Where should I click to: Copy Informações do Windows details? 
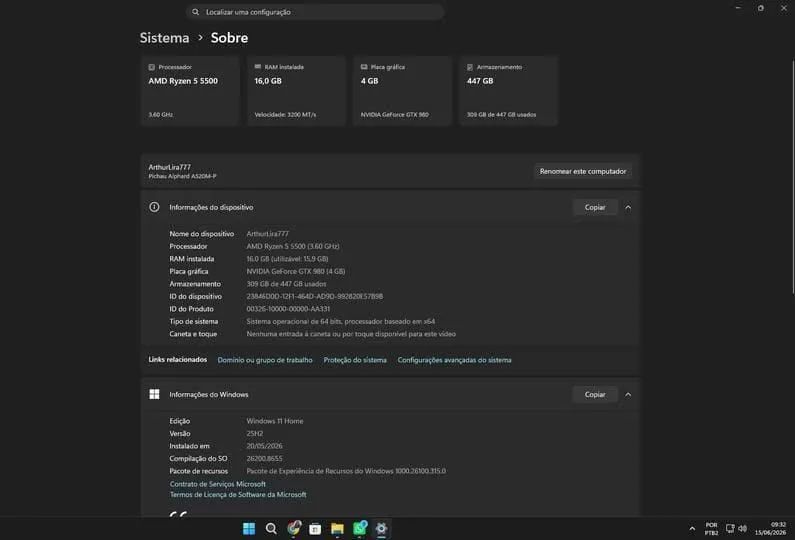coord(595,394)
